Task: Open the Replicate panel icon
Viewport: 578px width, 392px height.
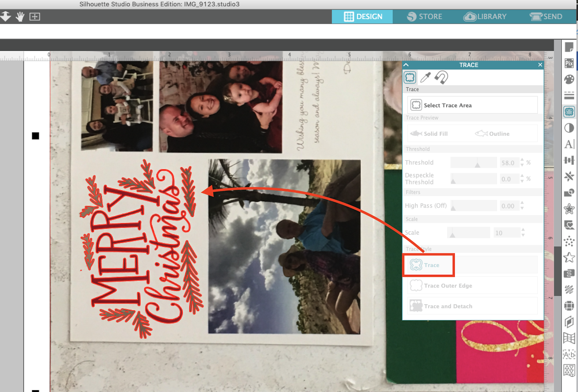Action: tap(569, 176)
